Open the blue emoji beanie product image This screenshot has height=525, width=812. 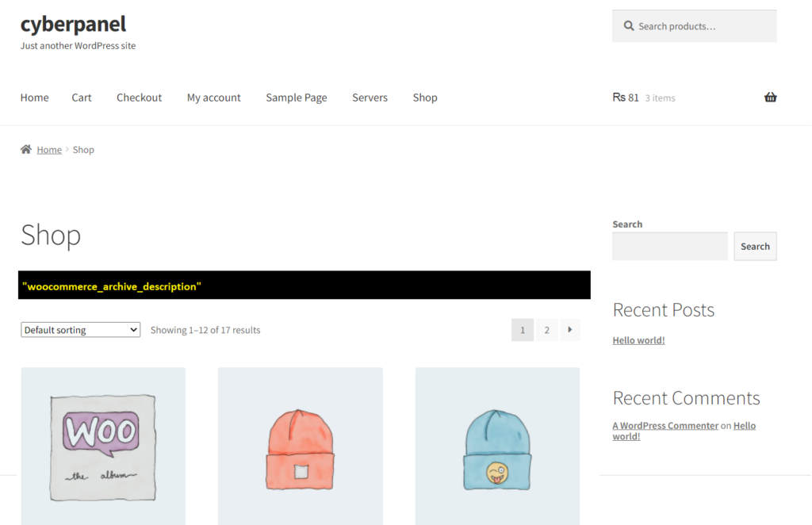coord(498,446)
